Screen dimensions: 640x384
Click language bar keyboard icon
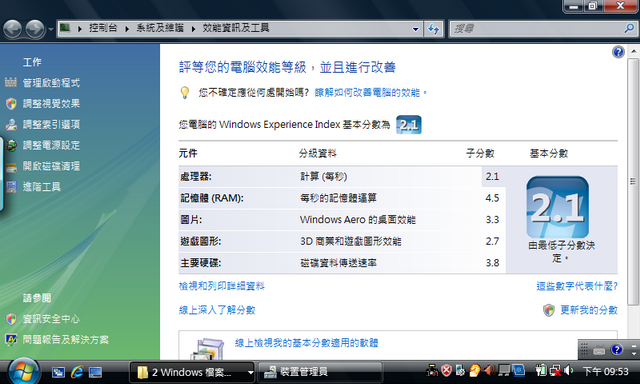coord(599,350)
